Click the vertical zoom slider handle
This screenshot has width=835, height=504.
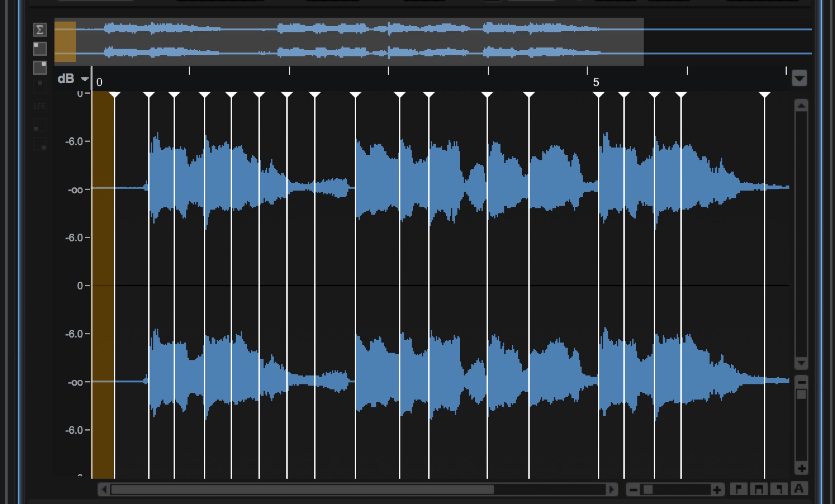click(x=801, y=394)
